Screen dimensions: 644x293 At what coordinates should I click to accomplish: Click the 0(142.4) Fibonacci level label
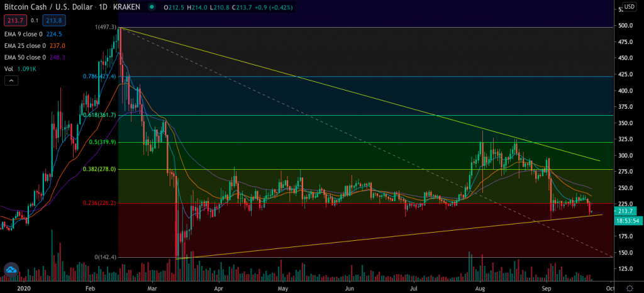click(x=106, y=257)
